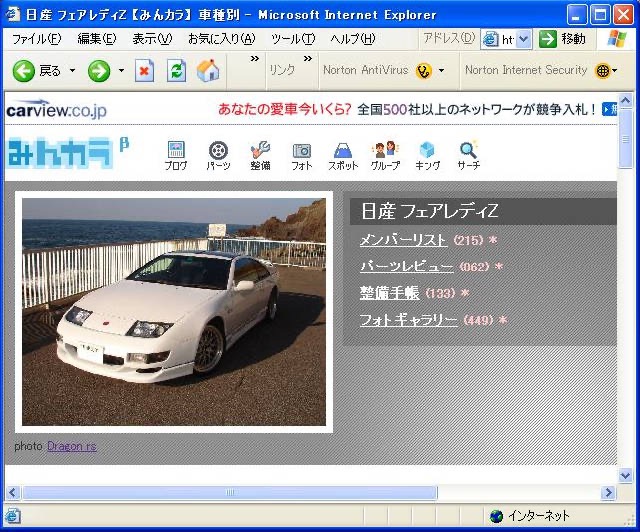Expand the リンク links chevron
The image size is (640, 532).
308,59
